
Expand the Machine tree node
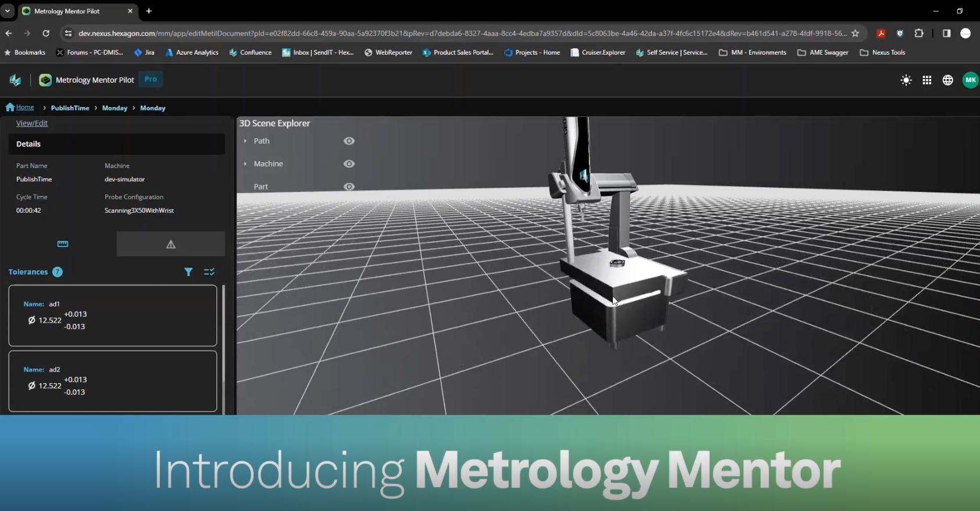click(245, 164)
